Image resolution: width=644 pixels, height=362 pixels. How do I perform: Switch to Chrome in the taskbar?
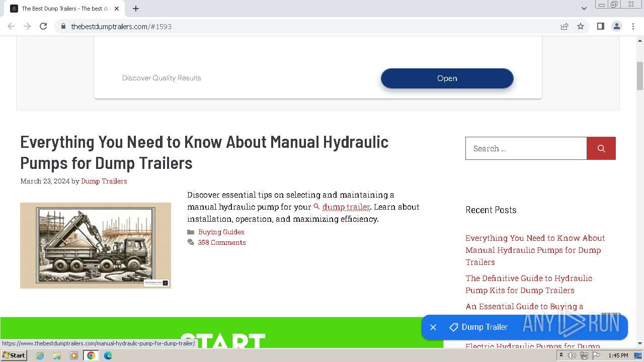pos(91,355)
